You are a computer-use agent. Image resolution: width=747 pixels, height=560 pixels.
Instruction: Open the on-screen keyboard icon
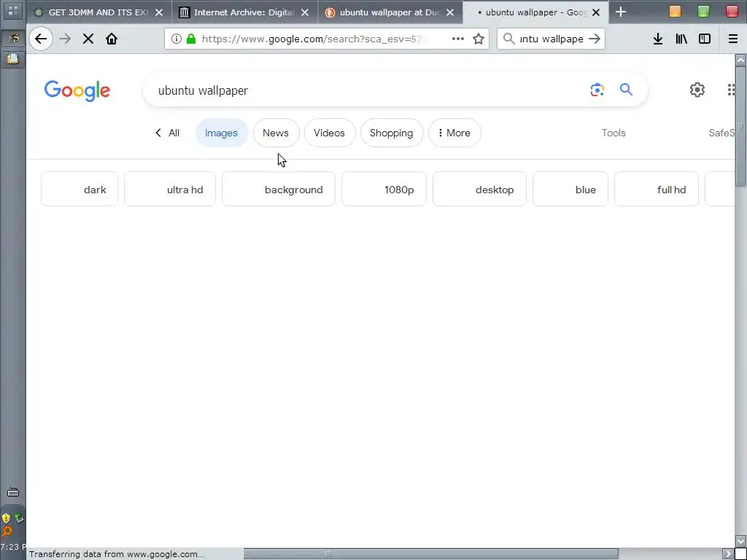point(13,493)
